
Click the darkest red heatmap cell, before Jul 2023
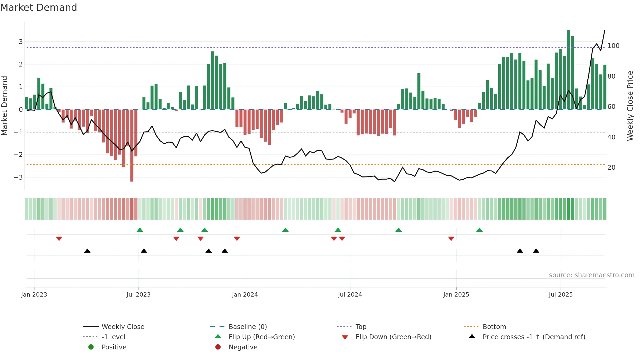click(132, 209)
